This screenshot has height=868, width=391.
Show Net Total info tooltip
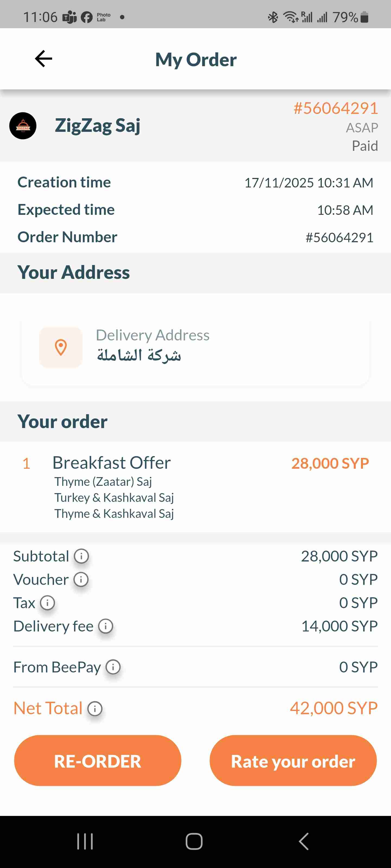pos(95,709)
